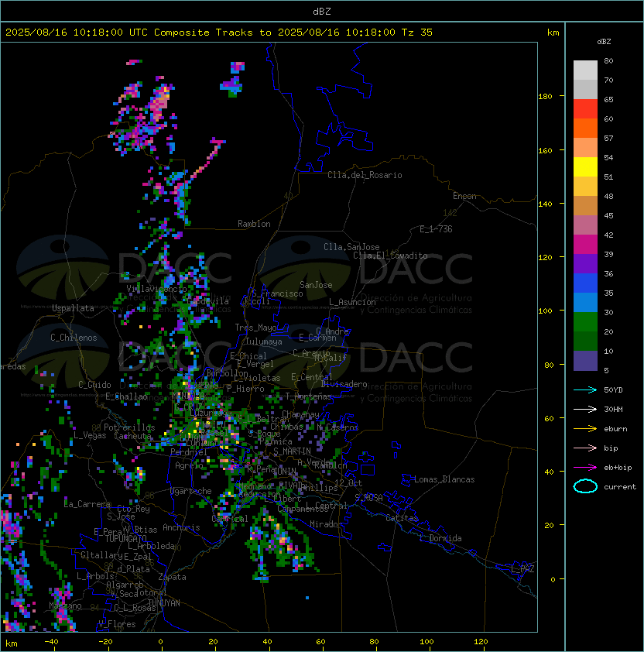Click the 'L_Asuncion' map label

pyautogui.click(x=352, y=302)
